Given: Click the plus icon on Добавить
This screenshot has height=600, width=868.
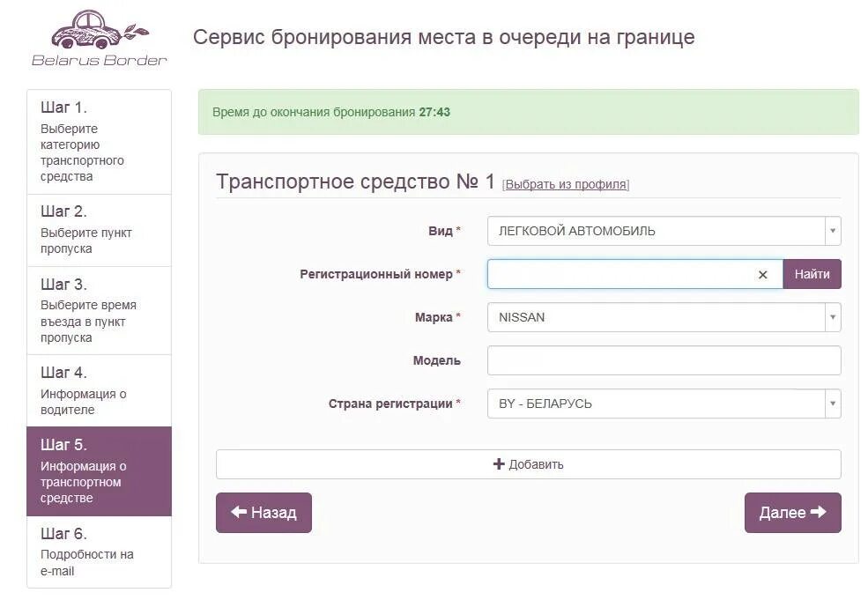Looking at the screenshot, I should click(498, 463).
